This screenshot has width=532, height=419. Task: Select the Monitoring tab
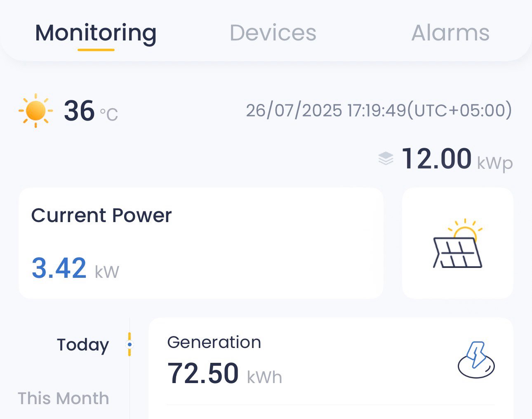click(x=96, y=34)
